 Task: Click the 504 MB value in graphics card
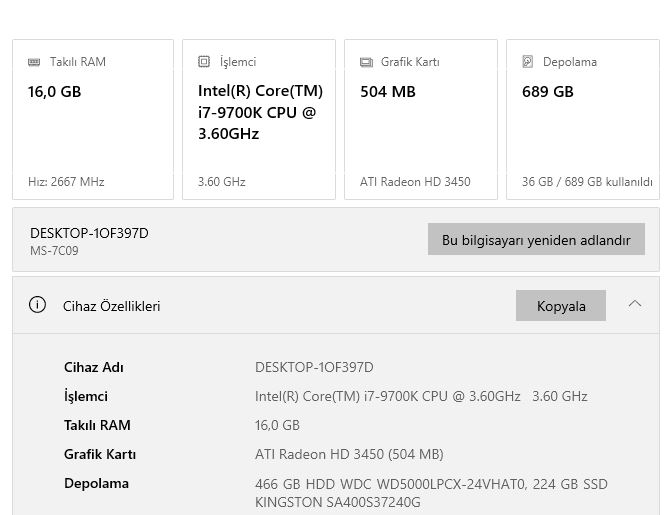coord(388,92)
